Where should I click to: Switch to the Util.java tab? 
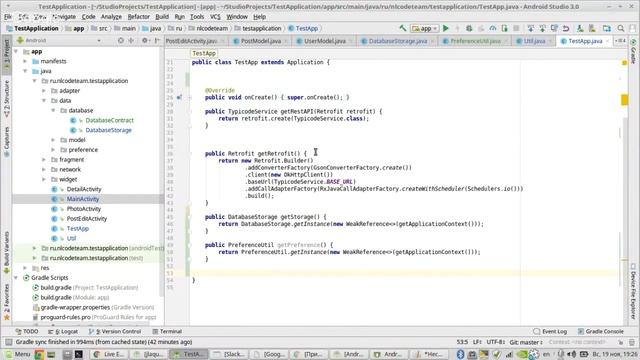click(534, 41)
